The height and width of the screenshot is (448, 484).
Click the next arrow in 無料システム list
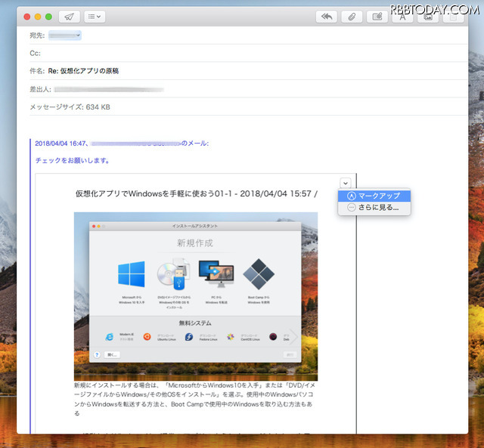tap(293, 337)
